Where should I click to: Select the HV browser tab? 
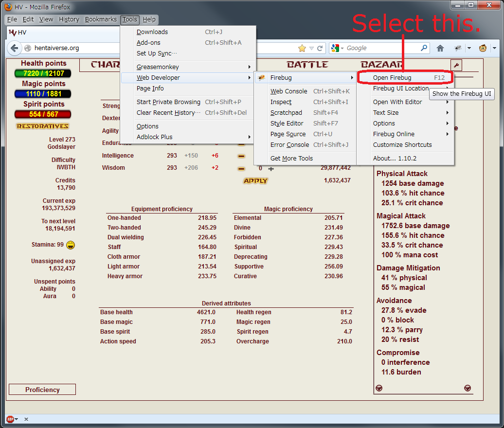click(63, 33)
